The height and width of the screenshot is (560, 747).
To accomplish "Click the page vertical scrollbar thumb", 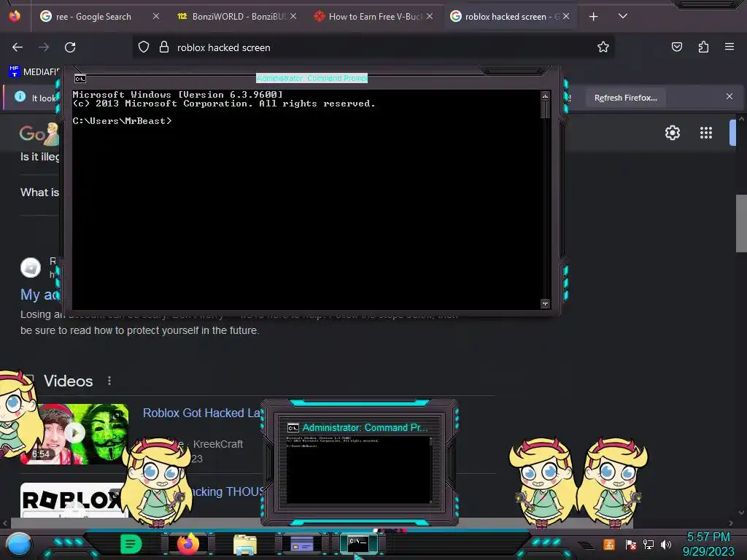I will pyautogui.click(x=741, y=223).
